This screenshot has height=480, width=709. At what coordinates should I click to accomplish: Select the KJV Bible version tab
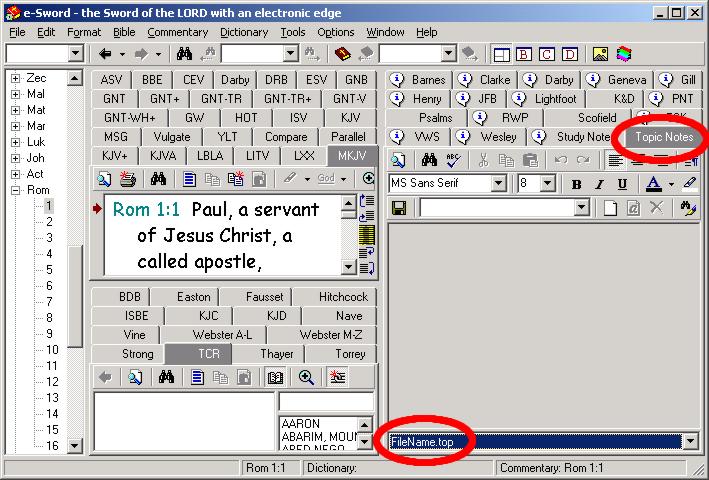click(350, 117)
